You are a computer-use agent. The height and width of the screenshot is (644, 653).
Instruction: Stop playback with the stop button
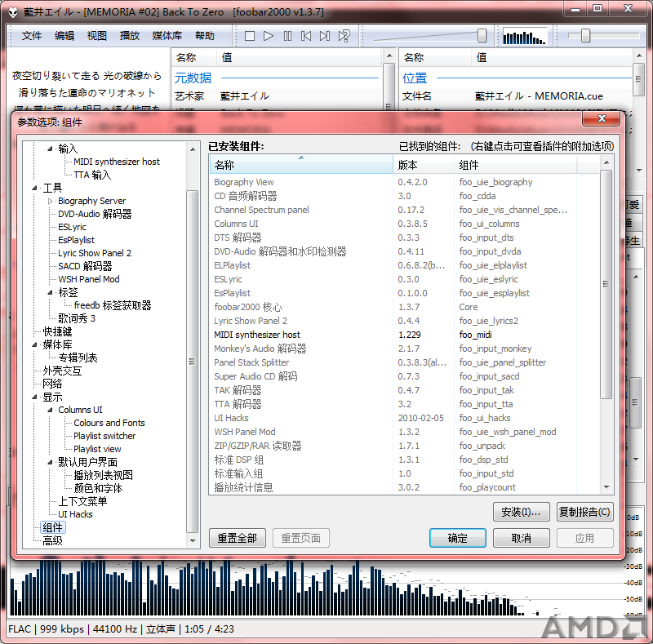click(250, 36)
